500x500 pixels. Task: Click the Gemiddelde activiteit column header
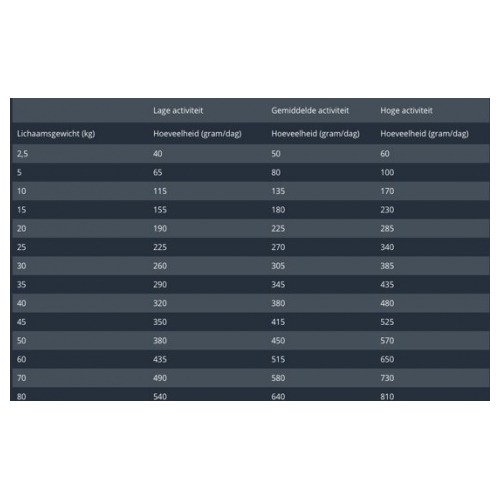coord(310,110)
